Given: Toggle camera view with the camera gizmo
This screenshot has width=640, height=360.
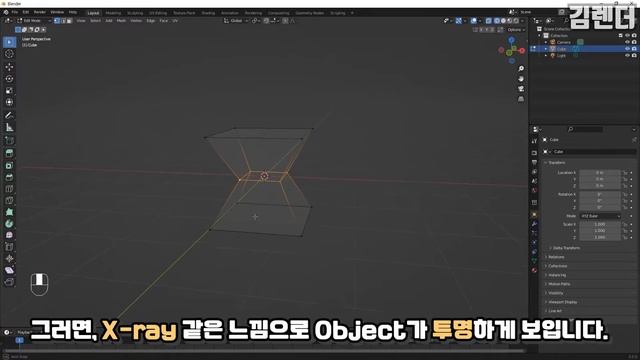Looking at the screenshot, I should pos(521,89).
